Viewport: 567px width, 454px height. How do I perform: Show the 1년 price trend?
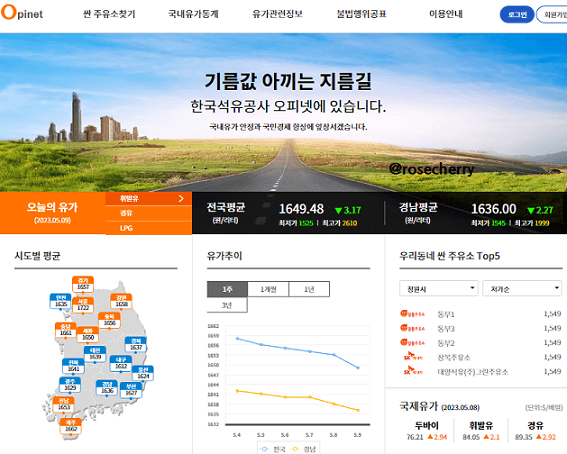click(309, 289)
